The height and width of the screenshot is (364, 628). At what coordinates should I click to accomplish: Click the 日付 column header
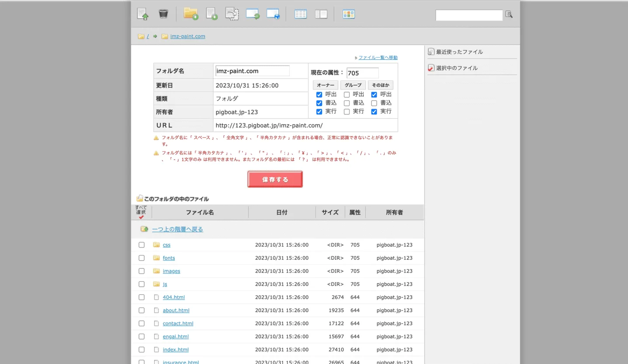282,213
